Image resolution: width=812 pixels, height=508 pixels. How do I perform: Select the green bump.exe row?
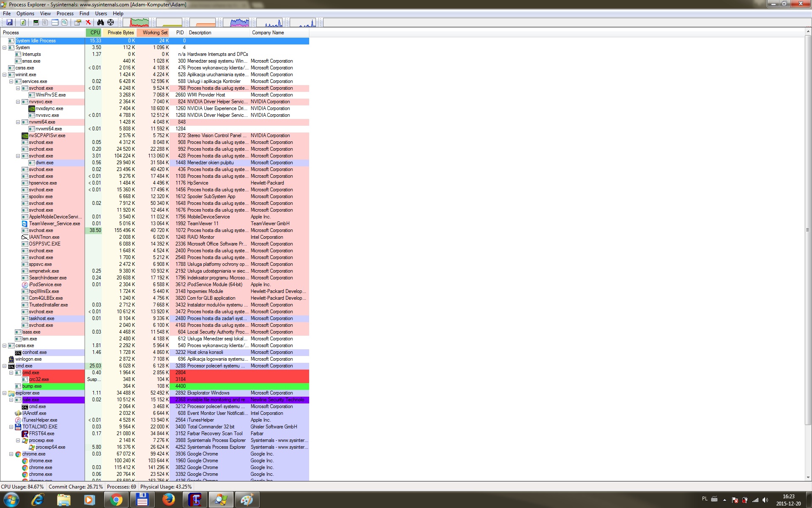coord(155,386)
